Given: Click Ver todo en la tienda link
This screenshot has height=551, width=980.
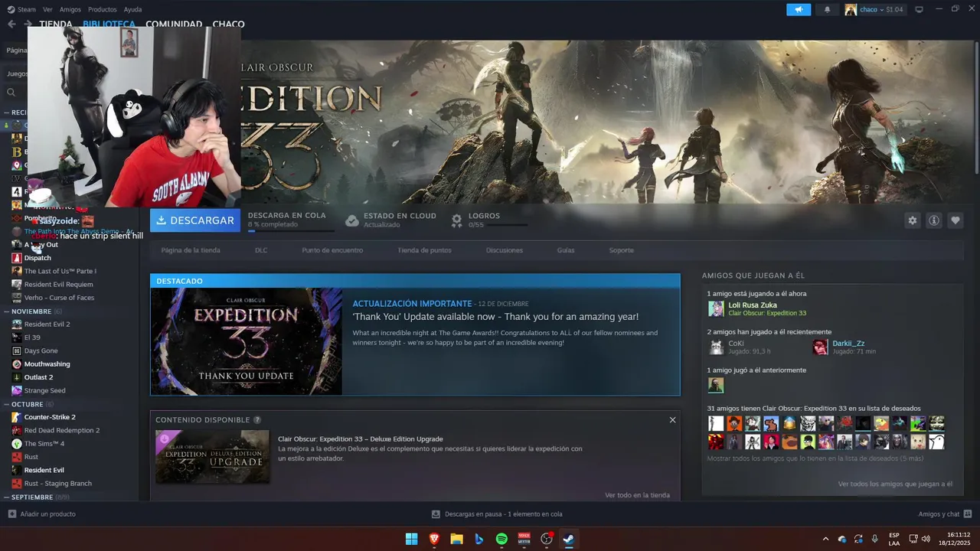Looking at the screenshot, I should point(637,495).
